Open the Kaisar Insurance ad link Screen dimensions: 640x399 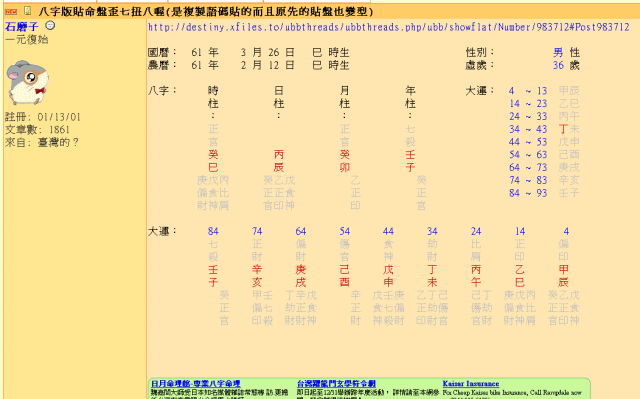(x=471, y=383)
